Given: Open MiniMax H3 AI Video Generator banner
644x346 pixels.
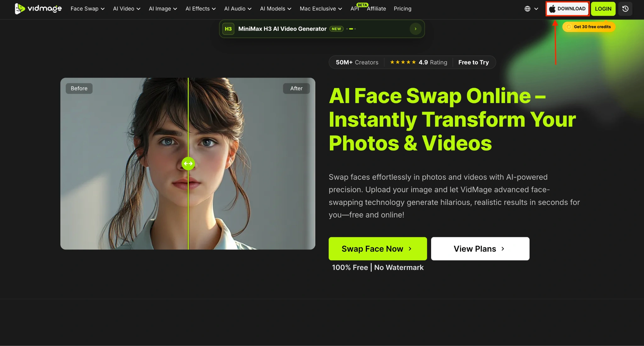Looking at the screenshot, I should [322, 29].
